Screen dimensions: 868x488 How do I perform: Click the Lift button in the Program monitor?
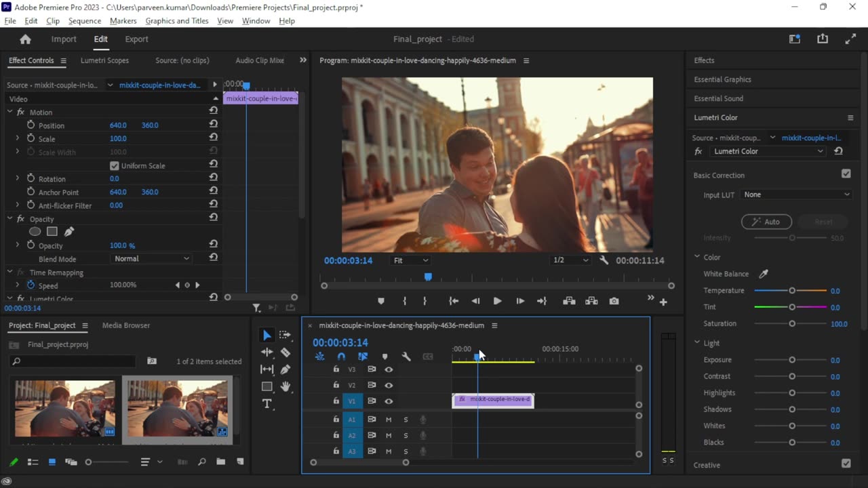click(569, 301)
